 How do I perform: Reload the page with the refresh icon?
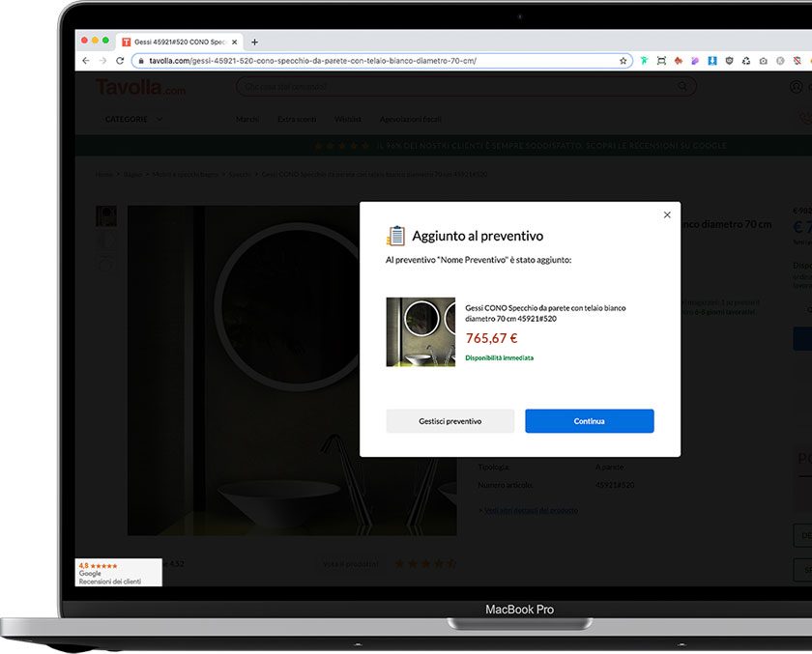[x=120, y=61]
